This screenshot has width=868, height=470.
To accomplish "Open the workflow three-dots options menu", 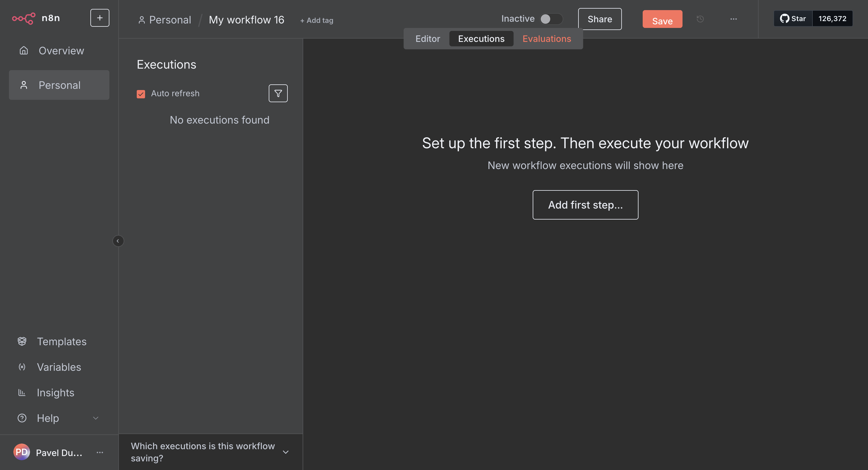I will [x=734, y=19].
